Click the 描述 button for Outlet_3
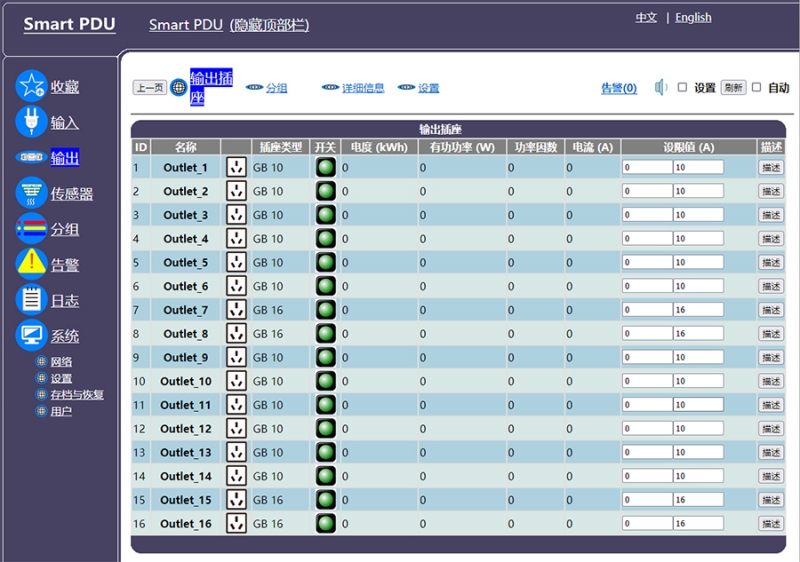The image size is (800, 562). coord(771,215)
